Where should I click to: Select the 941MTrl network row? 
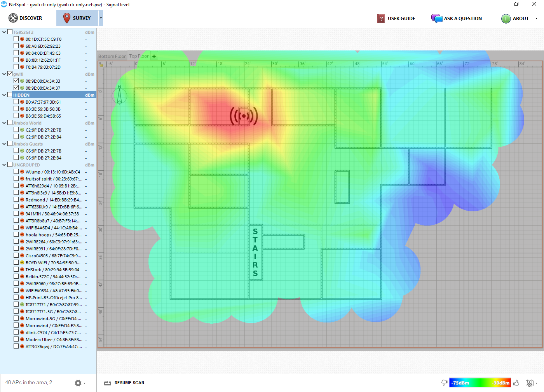(48, 214)
